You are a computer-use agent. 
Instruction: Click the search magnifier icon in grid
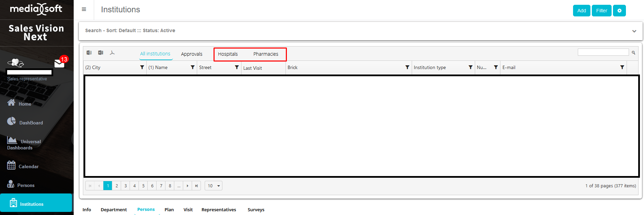633,53
